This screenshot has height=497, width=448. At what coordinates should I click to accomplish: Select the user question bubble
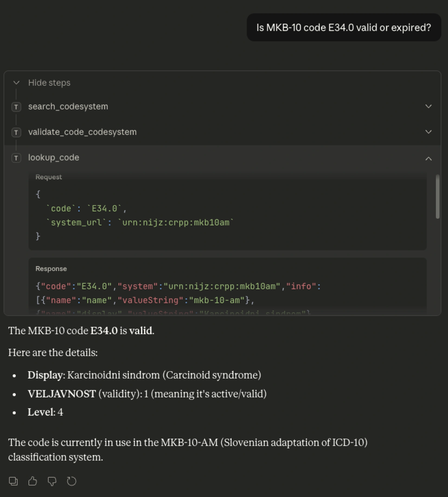coord(344,27)
